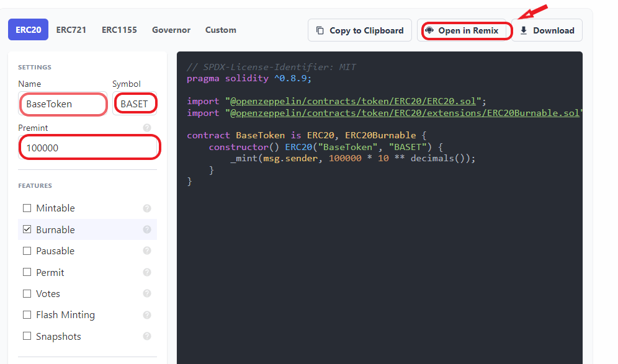Enable the Pausable checkbox

coord(27,251)
